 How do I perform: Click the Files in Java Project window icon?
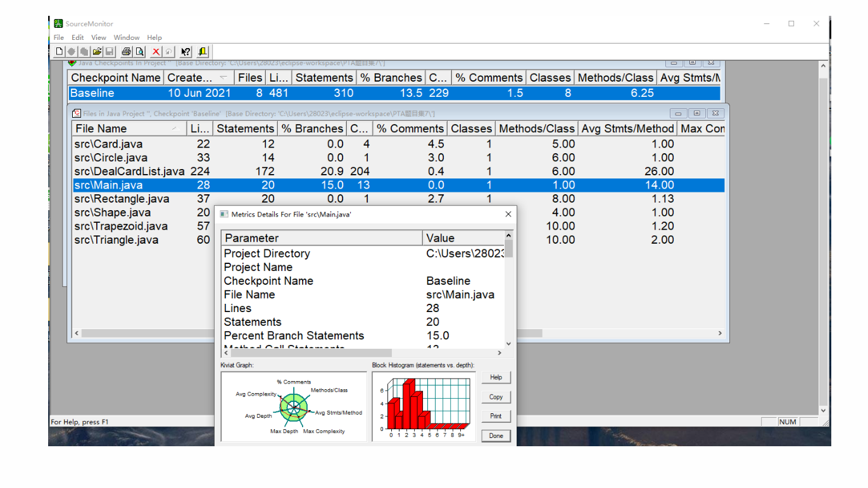tap(77, 113)
